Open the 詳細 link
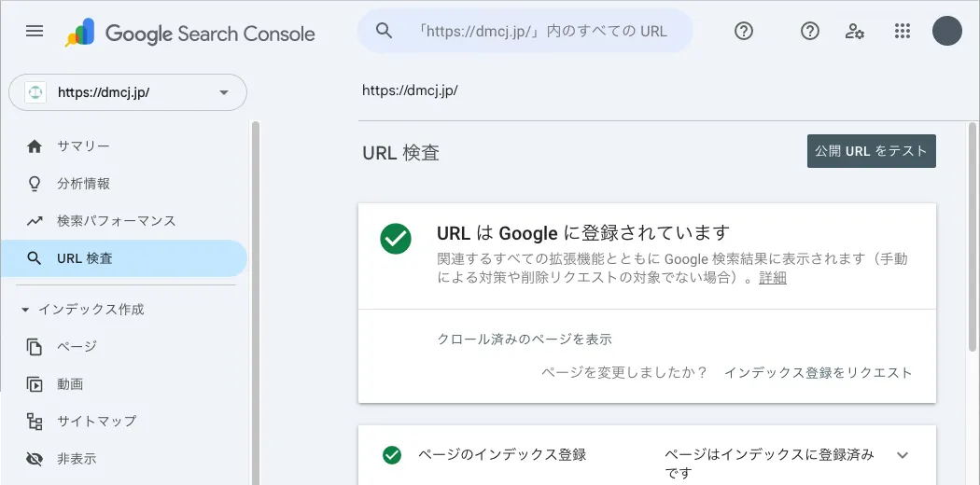980x485 pixels. [773, 278]
